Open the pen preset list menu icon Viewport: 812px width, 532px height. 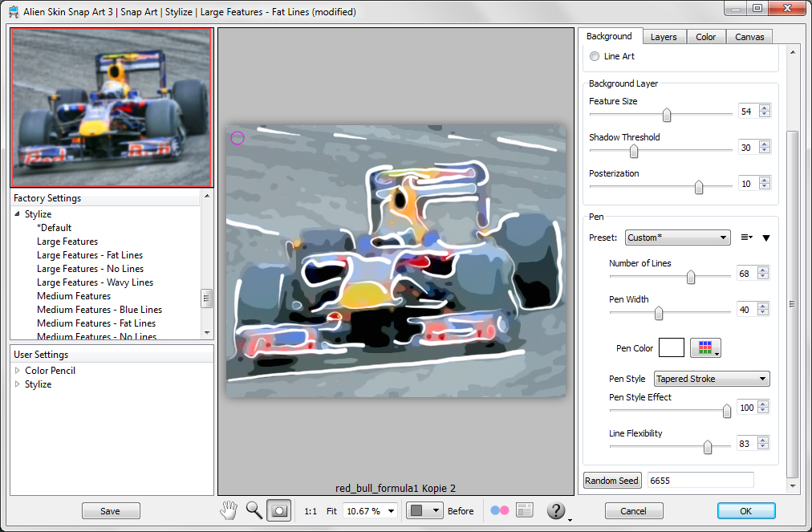click(x=746, y=238)
